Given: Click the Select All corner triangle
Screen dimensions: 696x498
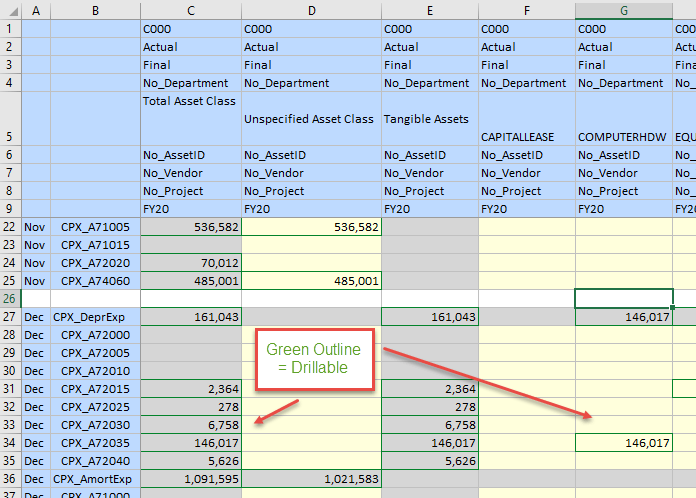Looking at the screenshot, I should [10, 11].
